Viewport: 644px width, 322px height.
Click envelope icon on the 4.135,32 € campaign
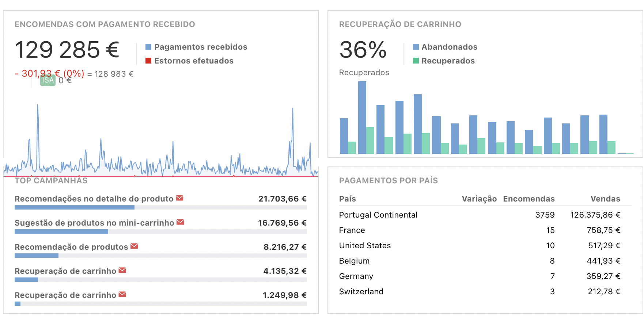[x=122, y=270]
